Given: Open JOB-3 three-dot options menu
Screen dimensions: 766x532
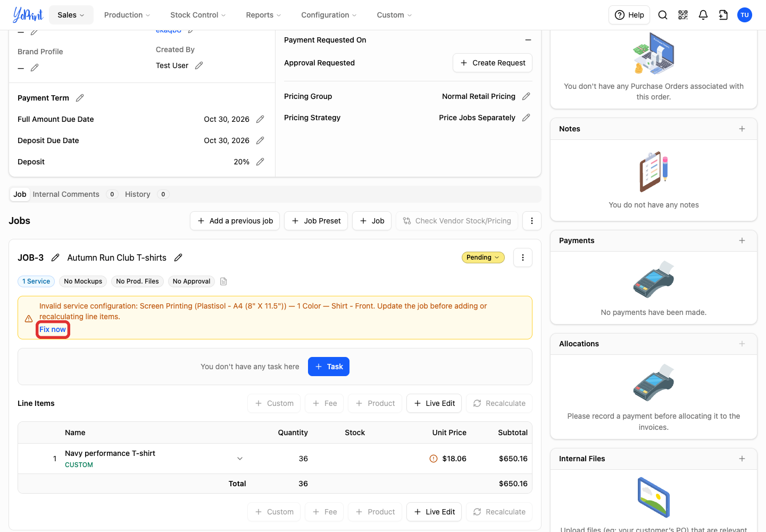Looking at the screenshot, I should [523, 257].
